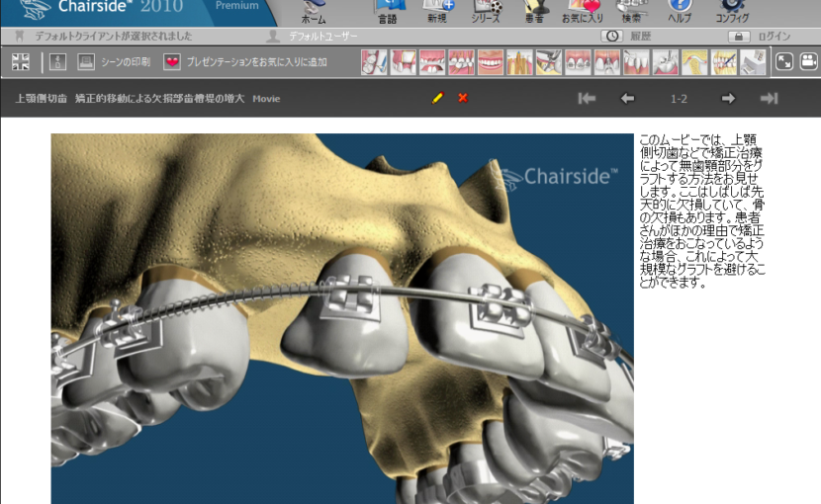Open the シリーズ (Series) section
The width and height of the screenshot is (821, 504).
487,11
